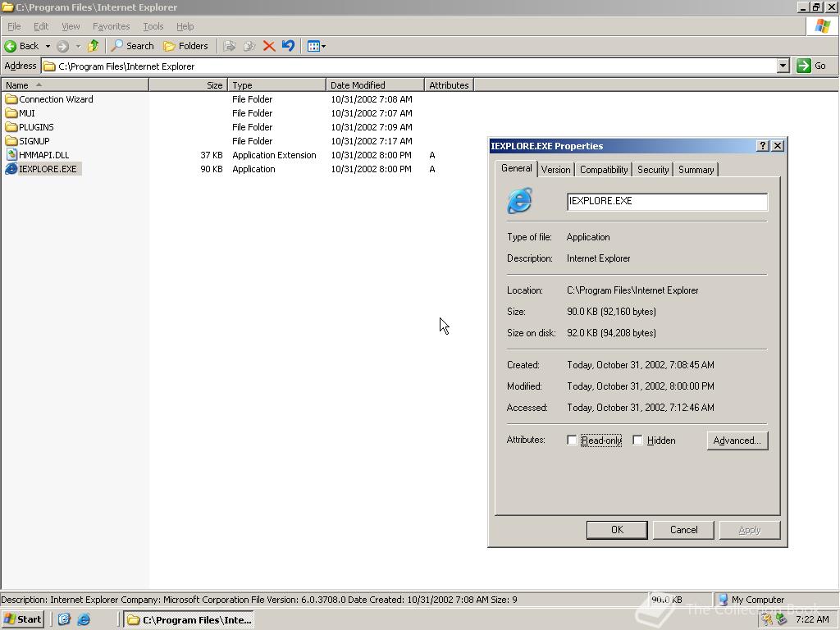
Task: Open the Start menu
Action: coord(22,619)
